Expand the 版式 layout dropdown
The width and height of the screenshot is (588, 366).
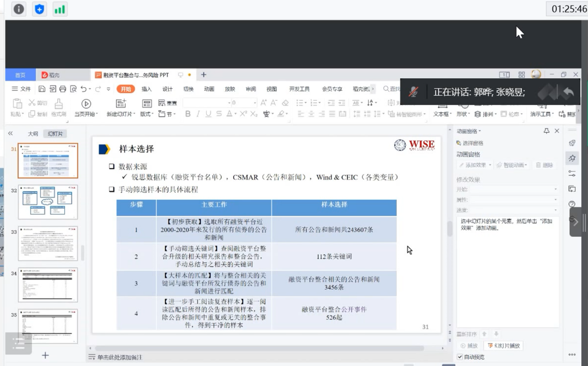click(147, 114)
